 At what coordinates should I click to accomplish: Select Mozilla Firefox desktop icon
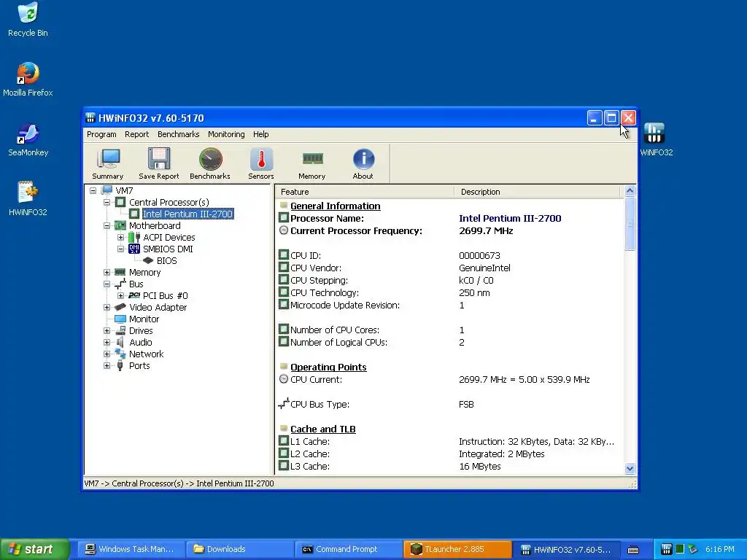[28, 79]
